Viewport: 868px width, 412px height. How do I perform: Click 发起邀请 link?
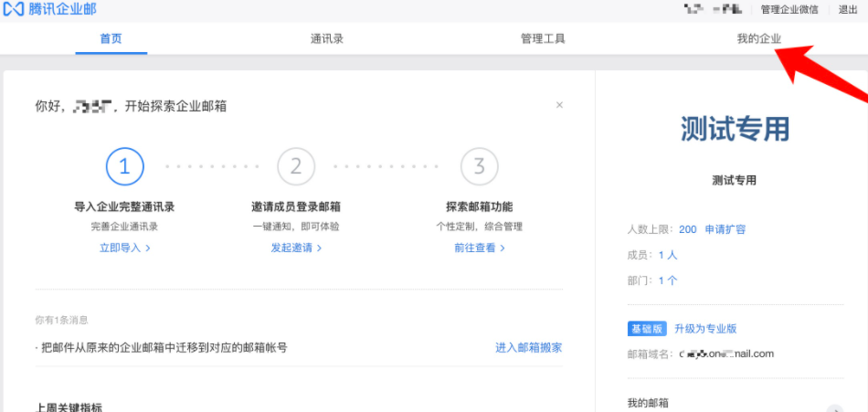pos(296,248)
